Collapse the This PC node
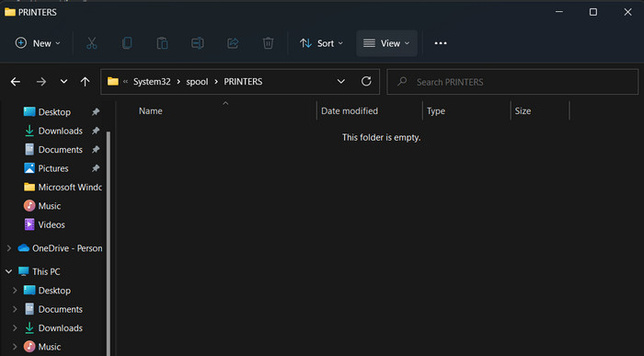 (x=8, y=271)
